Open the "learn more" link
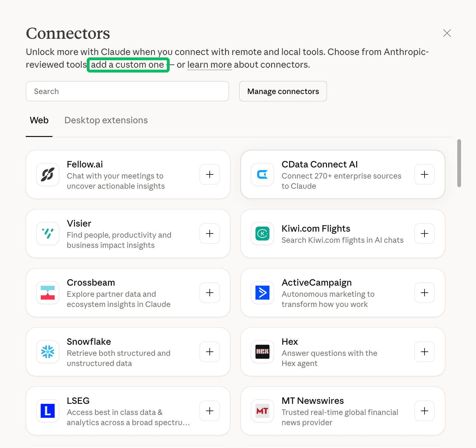Viewport: 476px width, 448px height. click(209, 65)
